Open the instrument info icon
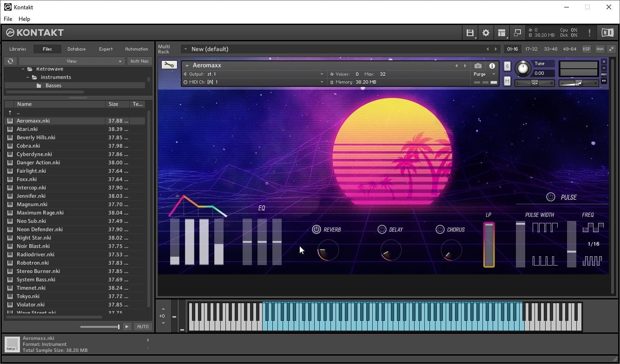620x364 pixels. 492,66
